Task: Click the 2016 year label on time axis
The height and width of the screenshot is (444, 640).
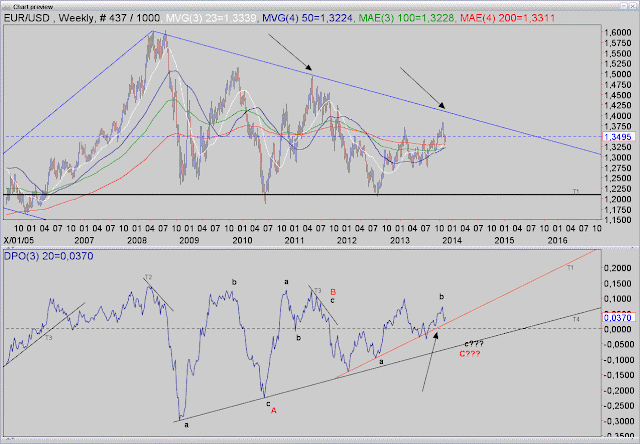Action: [x=557, y=240]
